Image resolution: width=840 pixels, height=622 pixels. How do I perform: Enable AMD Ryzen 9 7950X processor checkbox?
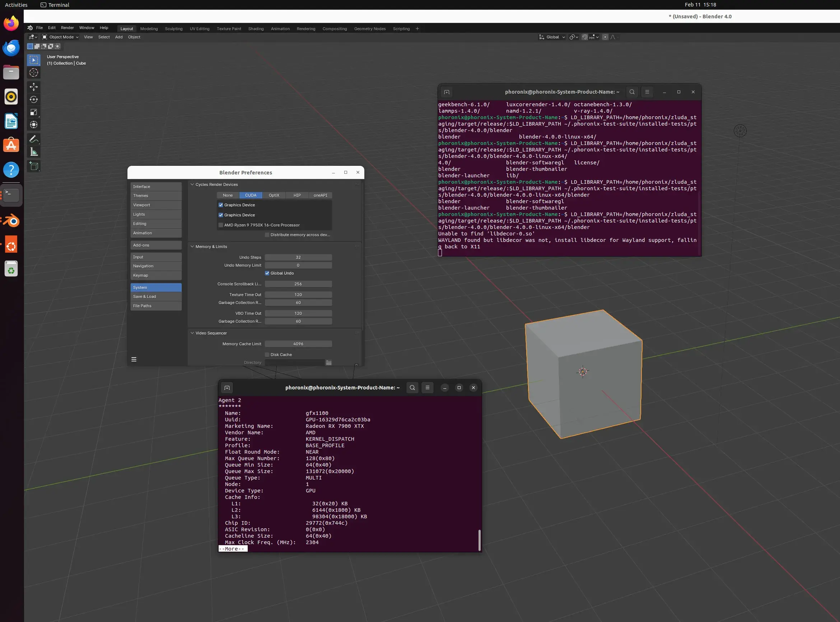(221, 225)
